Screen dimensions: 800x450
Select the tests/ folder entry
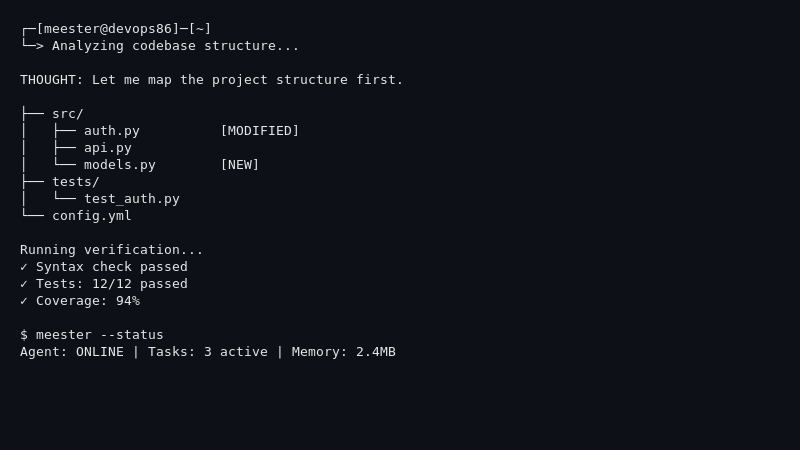click(76, 182)
